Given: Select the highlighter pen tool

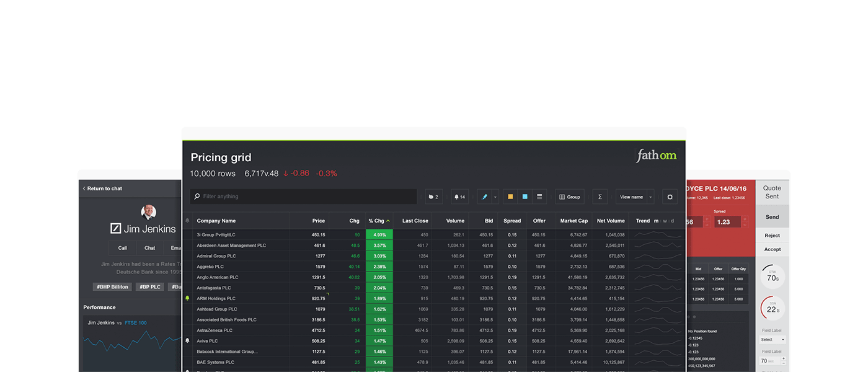Looking at the screenshot, I should (484, 197).
